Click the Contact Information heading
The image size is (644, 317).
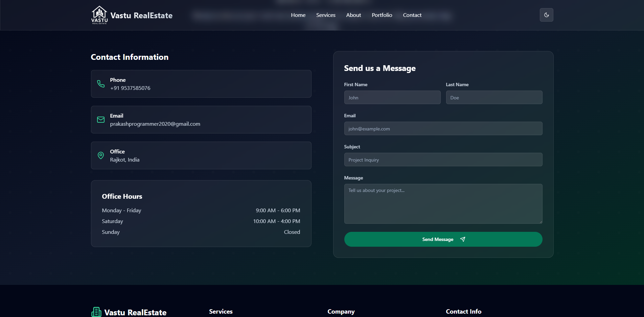coord(130,57)
